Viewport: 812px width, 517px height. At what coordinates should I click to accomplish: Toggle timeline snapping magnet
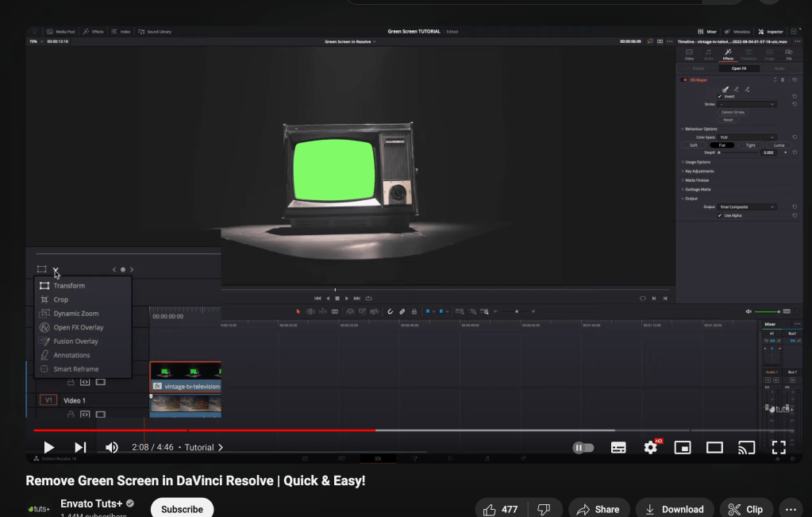[x=390, y=311]
